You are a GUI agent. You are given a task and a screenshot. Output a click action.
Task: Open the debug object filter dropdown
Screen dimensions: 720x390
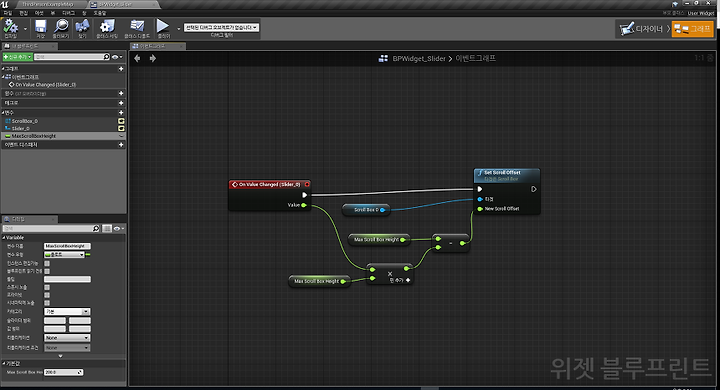pos(221,28)
